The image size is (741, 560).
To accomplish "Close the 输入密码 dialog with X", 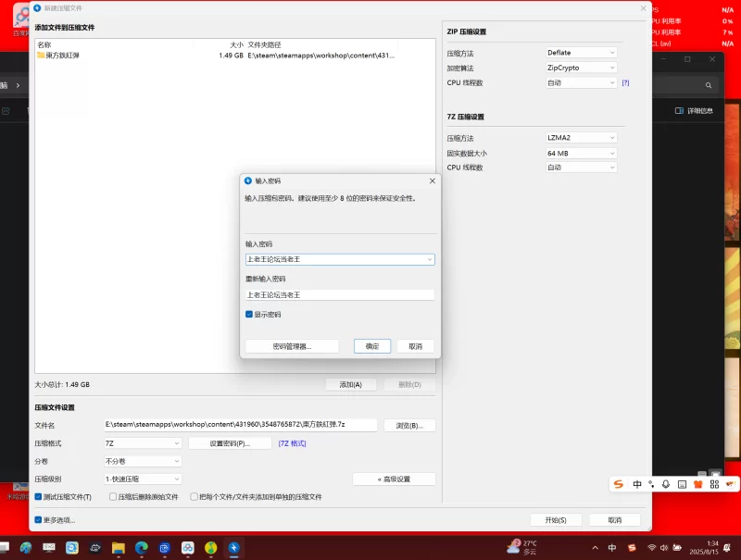I will 433,180.
